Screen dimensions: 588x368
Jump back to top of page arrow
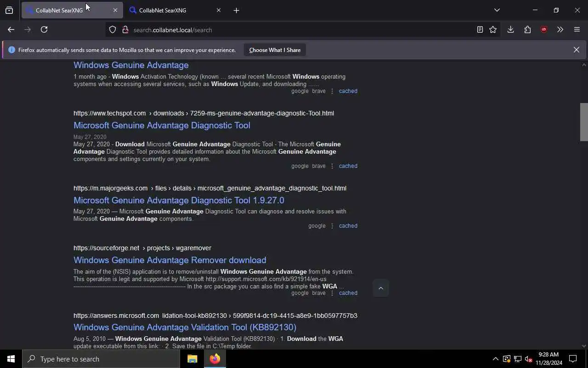[x=381, y=288]
